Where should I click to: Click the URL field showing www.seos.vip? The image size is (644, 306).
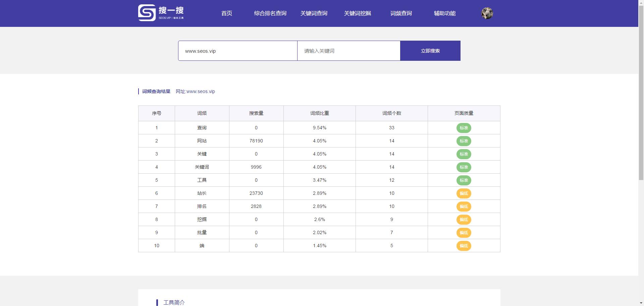coord(238,51)
